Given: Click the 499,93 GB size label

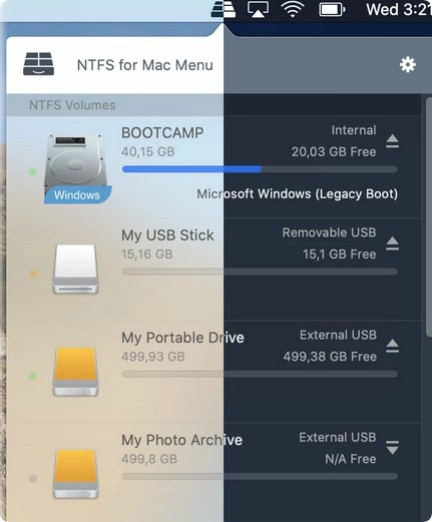Looking at the screenshot, I should 153,356.
